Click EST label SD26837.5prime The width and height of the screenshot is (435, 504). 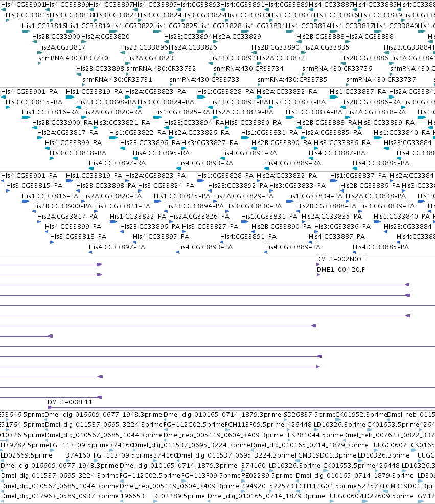(x=310, y=415)
